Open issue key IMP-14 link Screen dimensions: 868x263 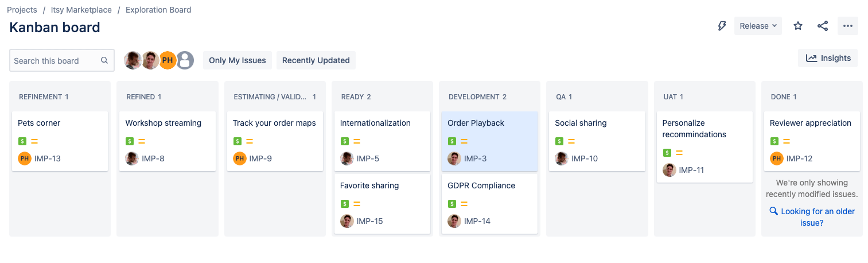click(477, 221)
